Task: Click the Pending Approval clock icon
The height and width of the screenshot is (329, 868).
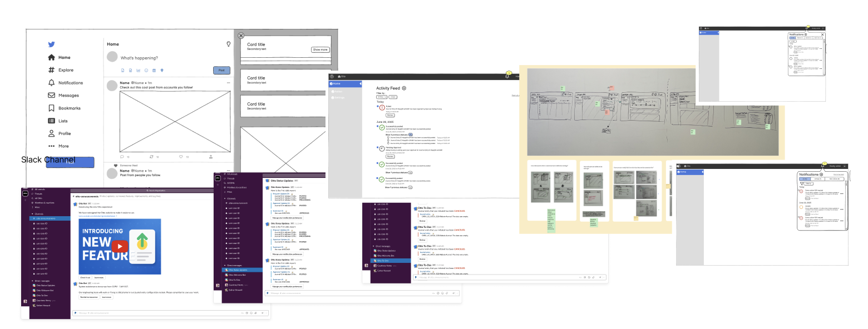Action: pyautogui.click(x=382, y=148)
